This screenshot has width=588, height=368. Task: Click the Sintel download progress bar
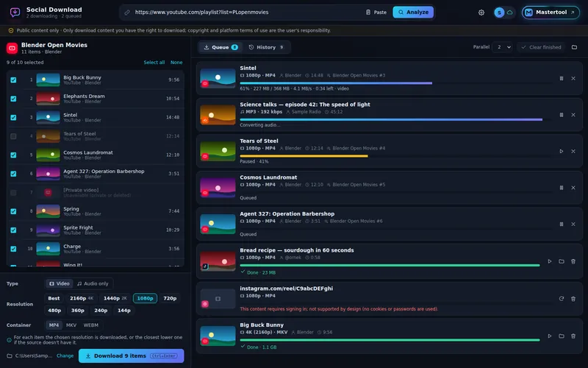point(395,83)
